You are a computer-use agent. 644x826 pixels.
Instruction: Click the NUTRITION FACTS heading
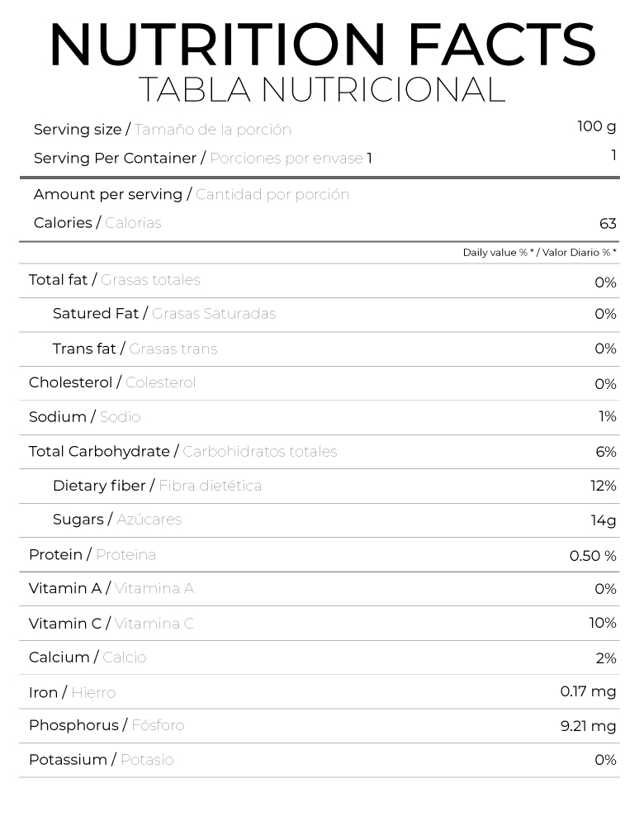(322, 45)
